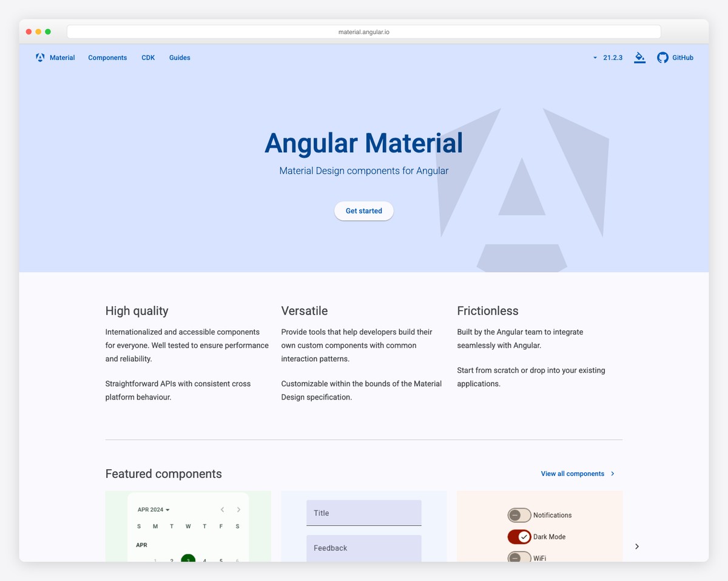Open the CDK navigation item
728x581 pixels.
(148, 58)
